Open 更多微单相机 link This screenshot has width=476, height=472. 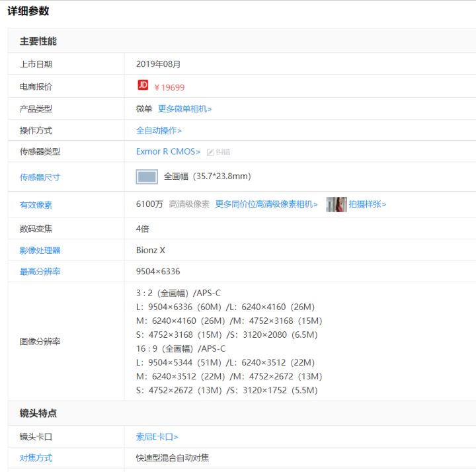(x=185, y=109)
